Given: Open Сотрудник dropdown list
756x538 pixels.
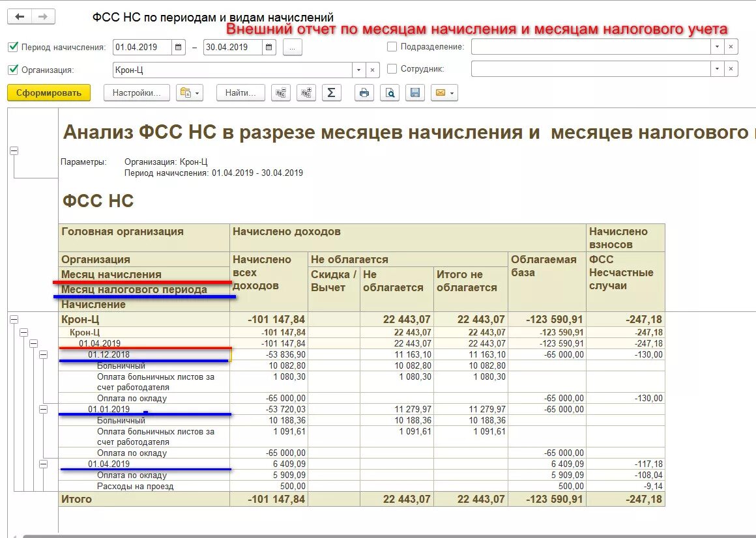Looking at the screenshot, I should (718, 69).
